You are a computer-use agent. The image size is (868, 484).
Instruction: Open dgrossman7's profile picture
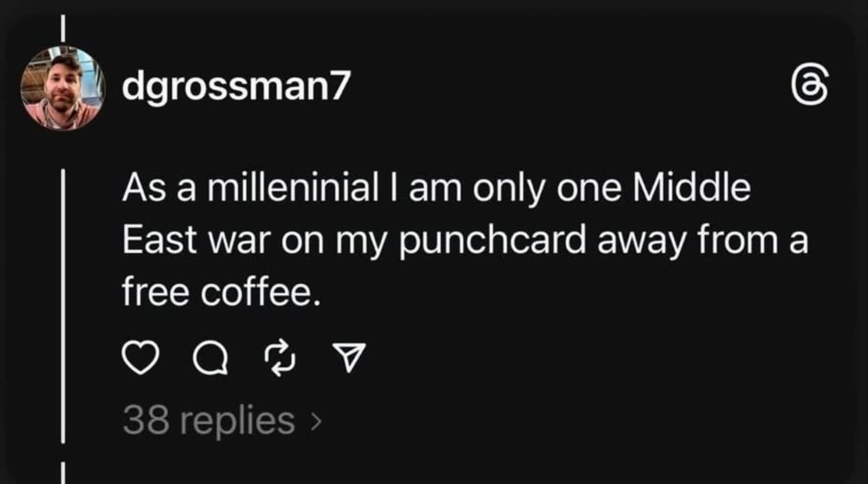[x=63, y=88]
